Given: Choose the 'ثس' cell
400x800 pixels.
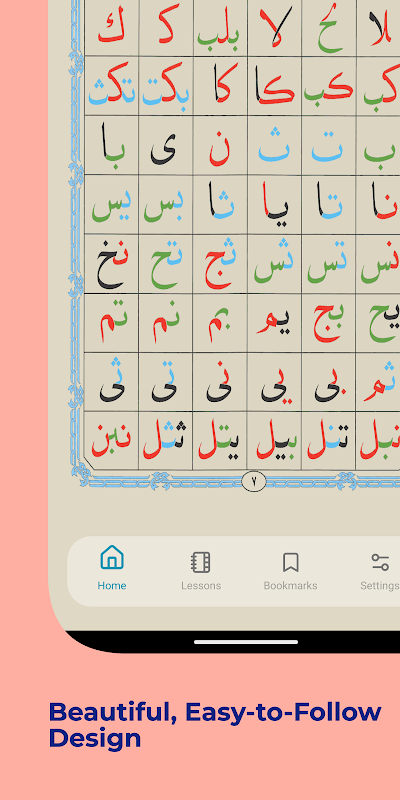Looking at the screenshot, I should click(x=274, y=264).
